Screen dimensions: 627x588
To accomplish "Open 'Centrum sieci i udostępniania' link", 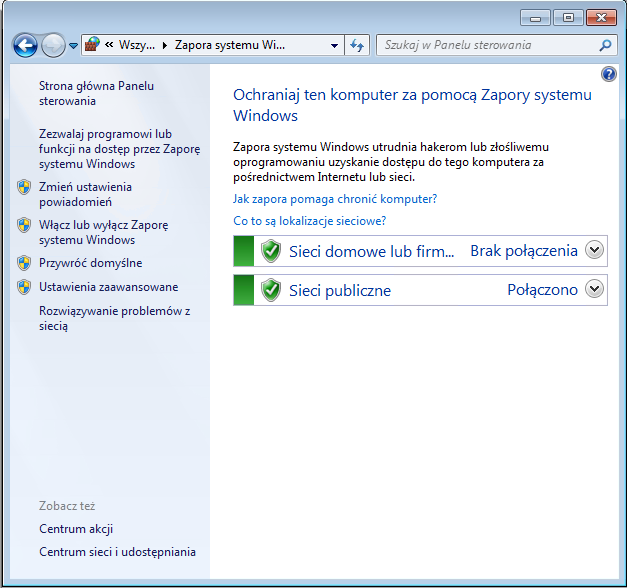I will pyautogui.click(x=118, y=552).
